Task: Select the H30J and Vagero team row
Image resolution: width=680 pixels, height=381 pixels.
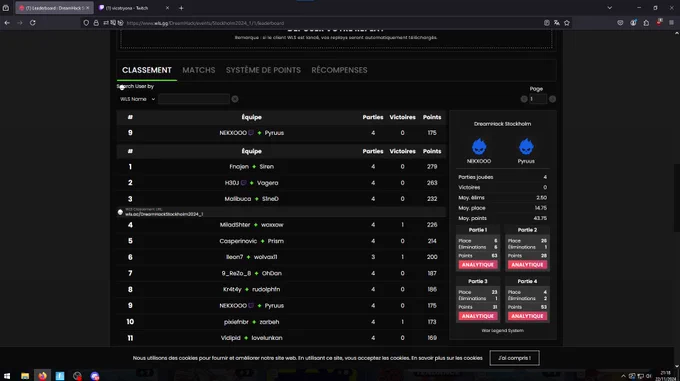Action: click(x=281, y=183)
